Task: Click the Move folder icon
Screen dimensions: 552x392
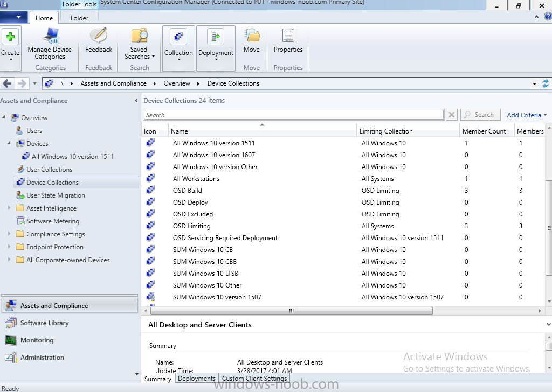Action: [x=252, y=36]
